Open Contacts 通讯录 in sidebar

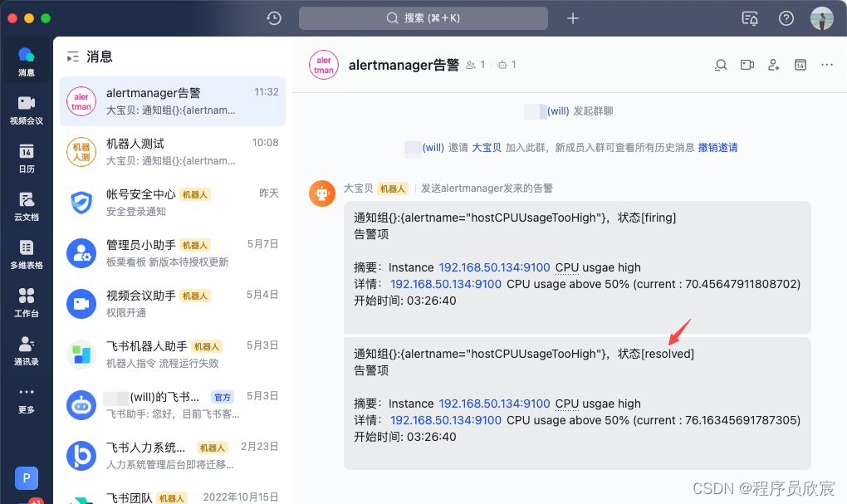click(x=26, y=350)
